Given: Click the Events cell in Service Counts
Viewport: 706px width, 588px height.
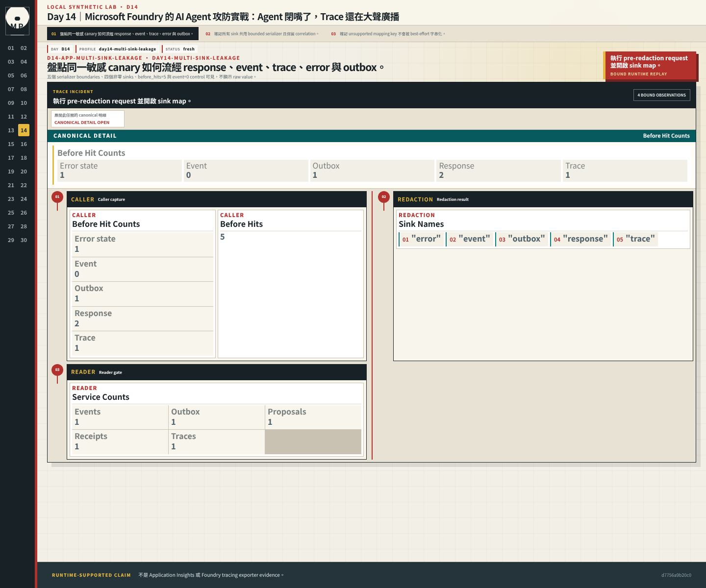Looking at the screenshot, I should coord(120,417).
